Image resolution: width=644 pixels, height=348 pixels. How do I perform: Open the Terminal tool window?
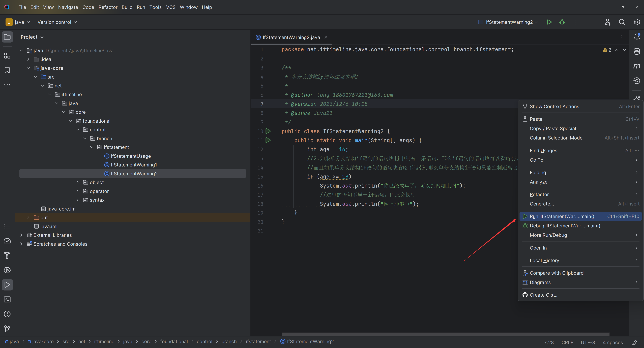(x=7, y=299)
